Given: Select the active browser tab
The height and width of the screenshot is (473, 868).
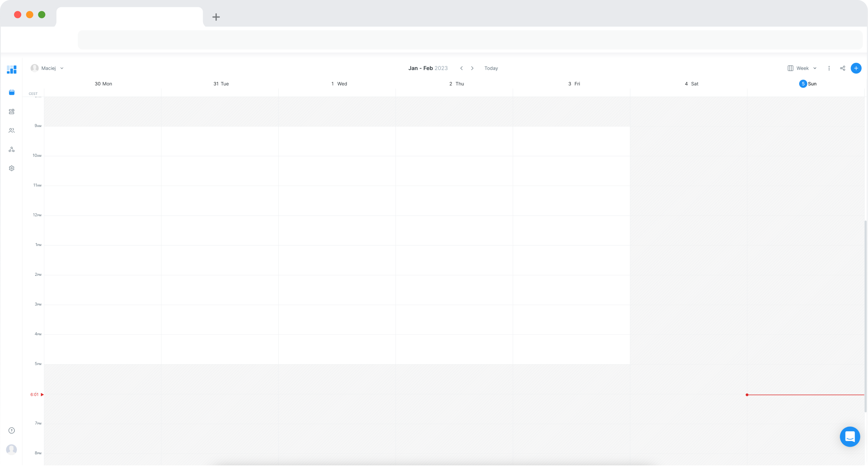Looking at the screenshot, I should click(x=129, y=17).
